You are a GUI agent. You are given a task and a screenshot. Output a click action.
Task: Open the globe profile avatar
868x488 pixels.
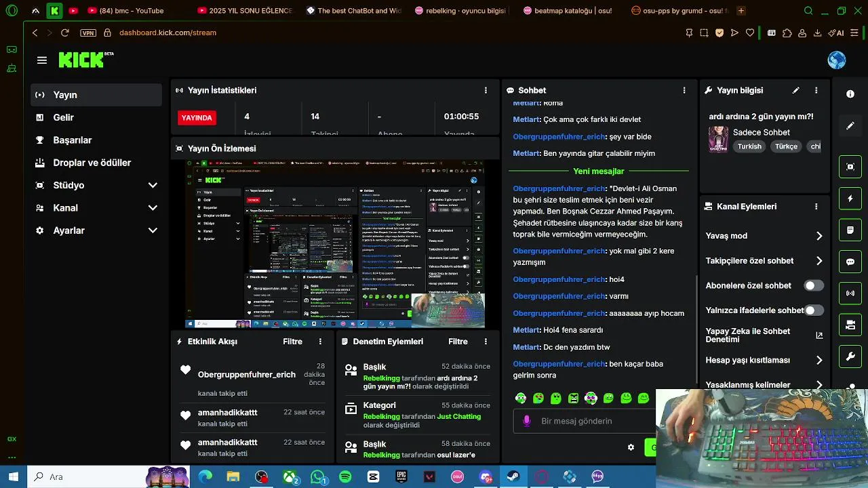(837, 60)
